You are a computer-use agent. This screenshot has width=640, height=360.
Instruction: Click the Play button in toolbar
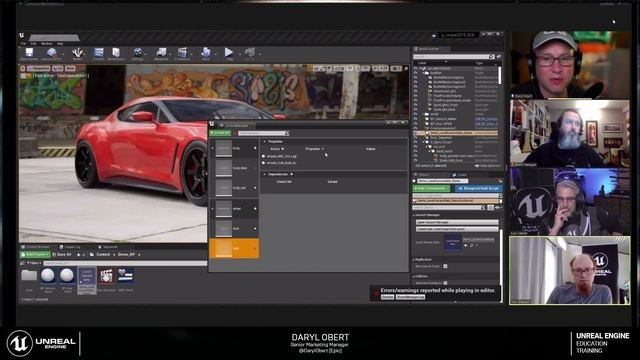coord(229,53)
